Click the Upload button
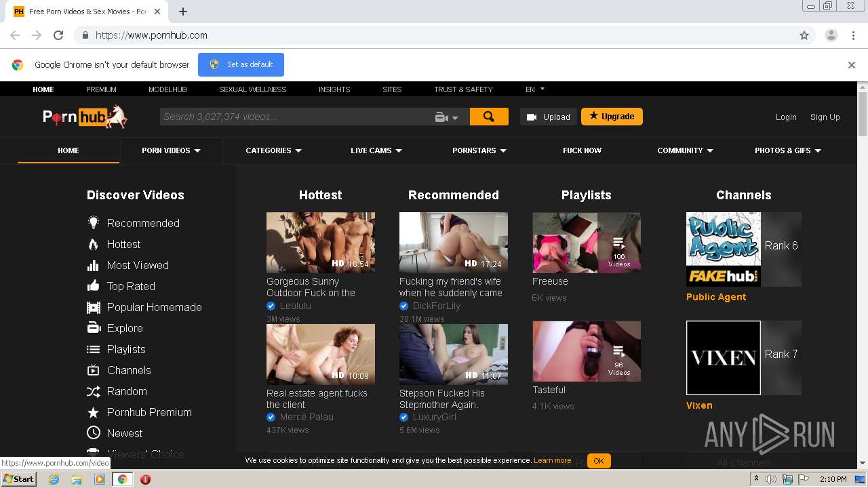This screenshot has width=868, height=488. 549,117
